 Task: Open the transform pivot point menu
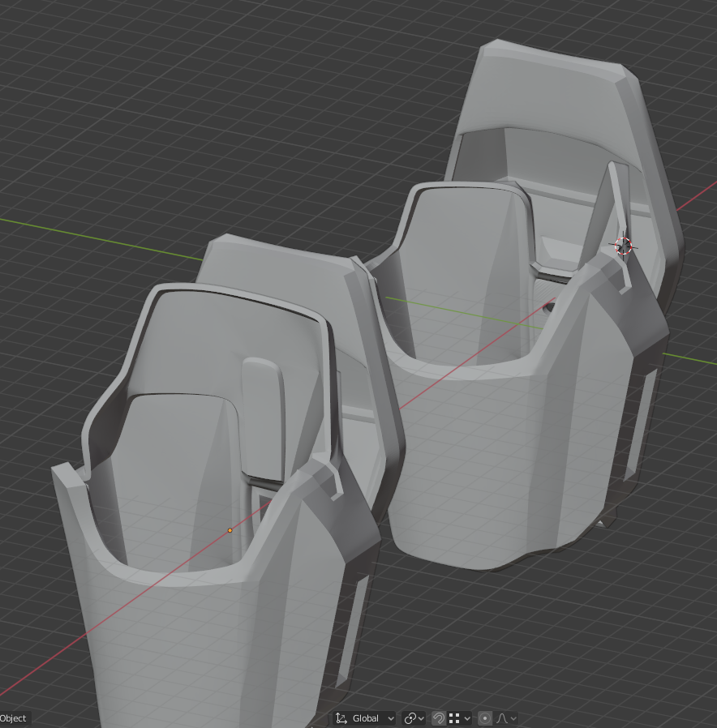414,718
